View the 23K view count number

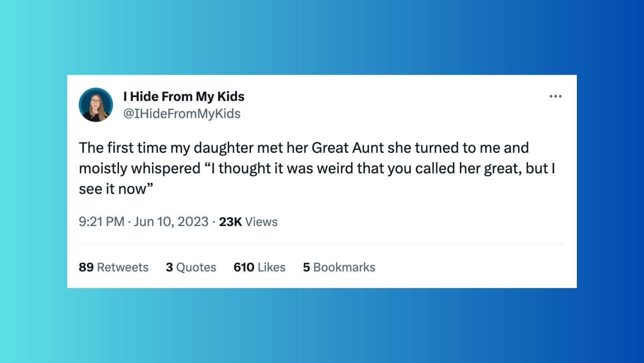pos(230,222)
